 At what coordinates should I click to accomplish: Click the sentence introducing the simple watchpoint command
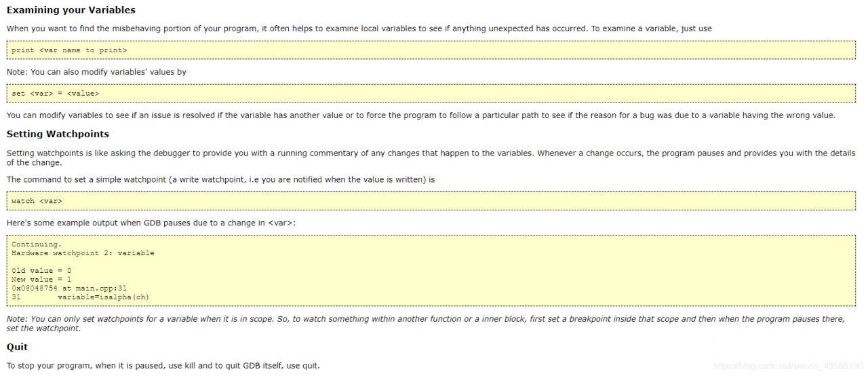click(220, 180)
